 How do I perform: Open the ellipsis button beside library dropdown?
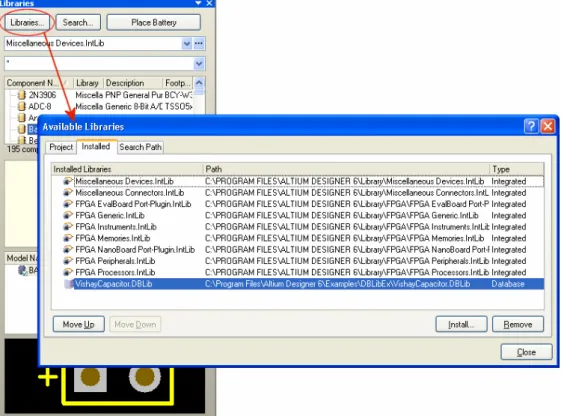pos(199,44)
